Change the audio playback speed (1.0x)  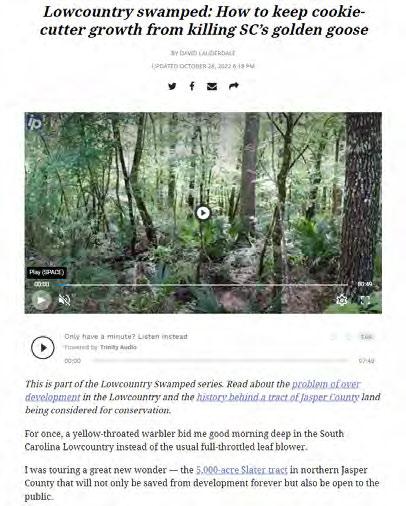coord(366,337)
